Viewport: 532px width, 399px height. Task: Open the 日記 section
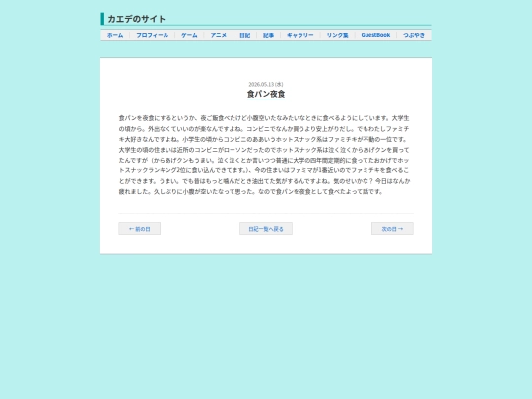pyautogui.click(x=245, y=35)
